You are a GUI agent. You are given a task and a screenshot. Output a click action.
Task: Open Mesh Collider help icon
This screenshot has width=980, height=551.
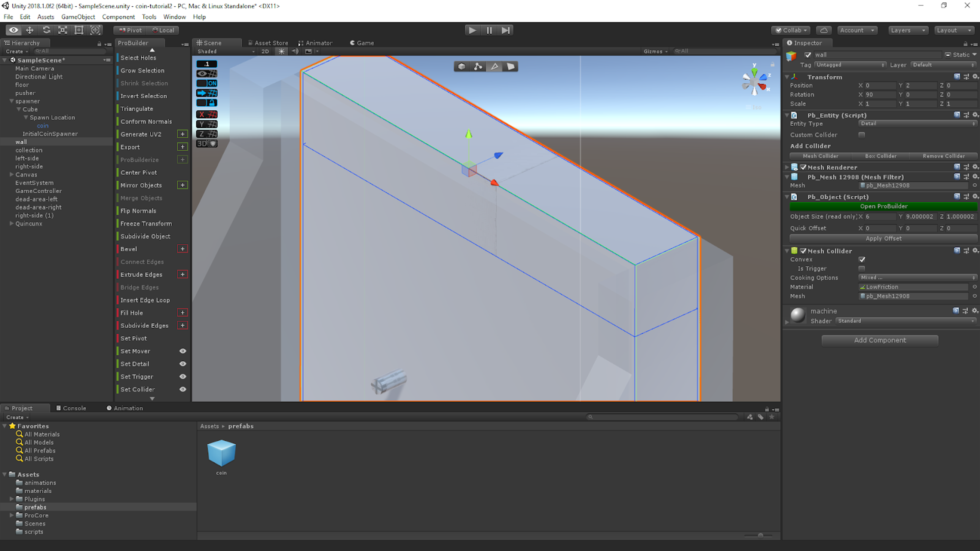tap(957, 251)
